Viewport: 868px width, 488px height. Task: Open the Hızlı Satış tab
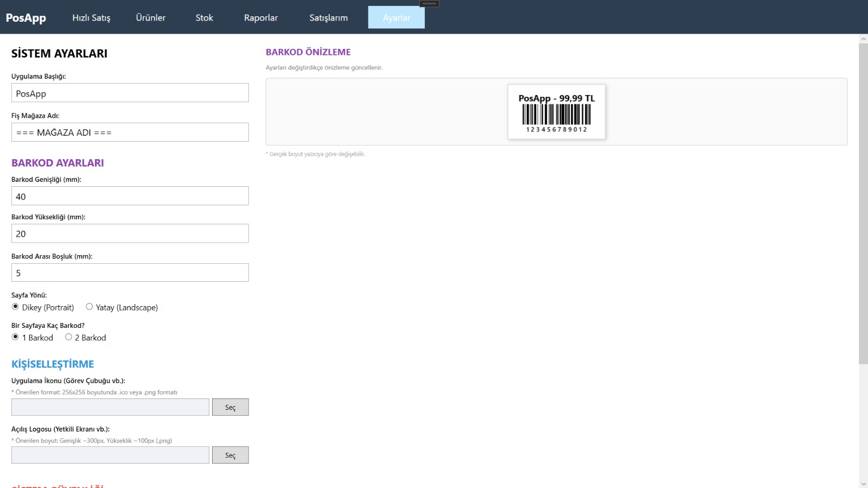pyautogui.click(x=91, y=18)
